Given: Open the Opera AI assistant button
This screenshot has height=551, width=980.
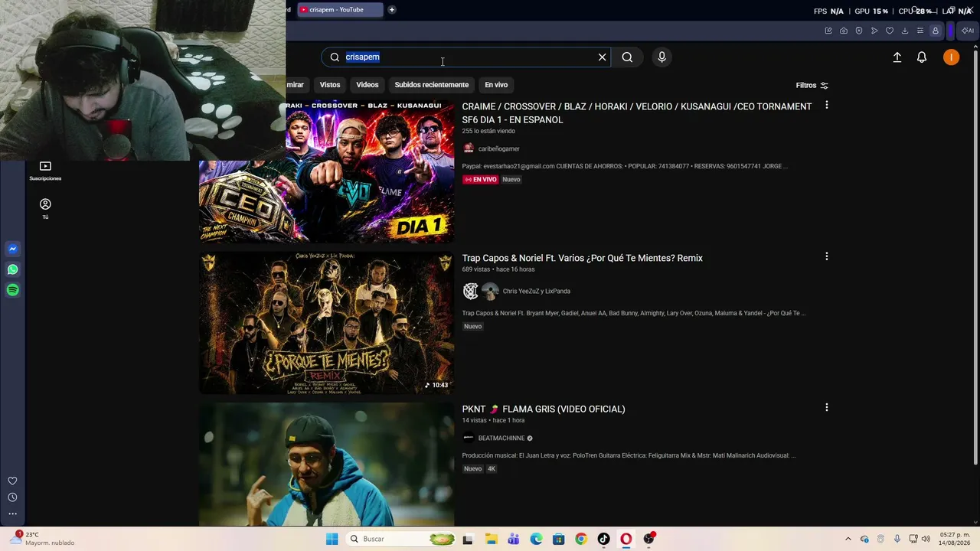Looking at the screenshot, I should point(968,31).
